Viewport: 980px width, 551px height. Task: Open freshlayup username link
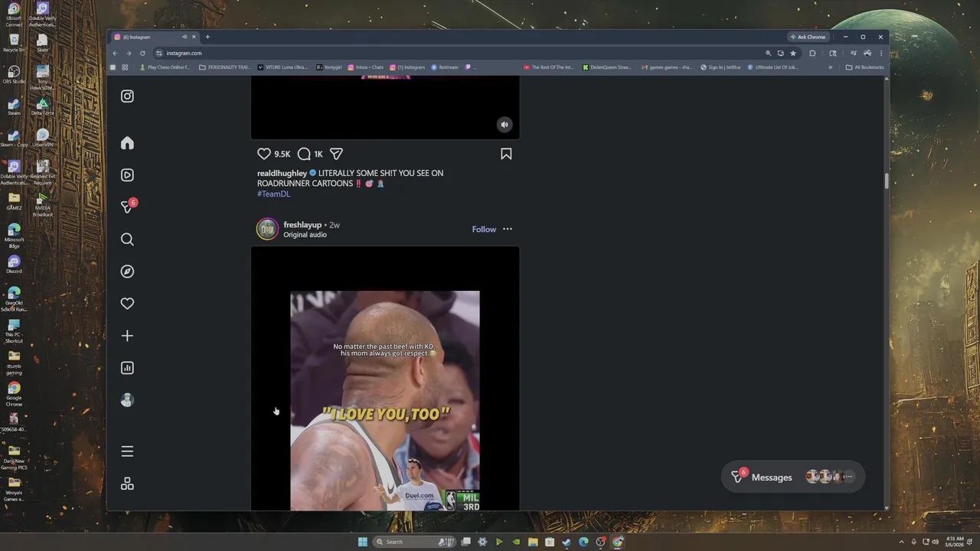click(302, 225)
